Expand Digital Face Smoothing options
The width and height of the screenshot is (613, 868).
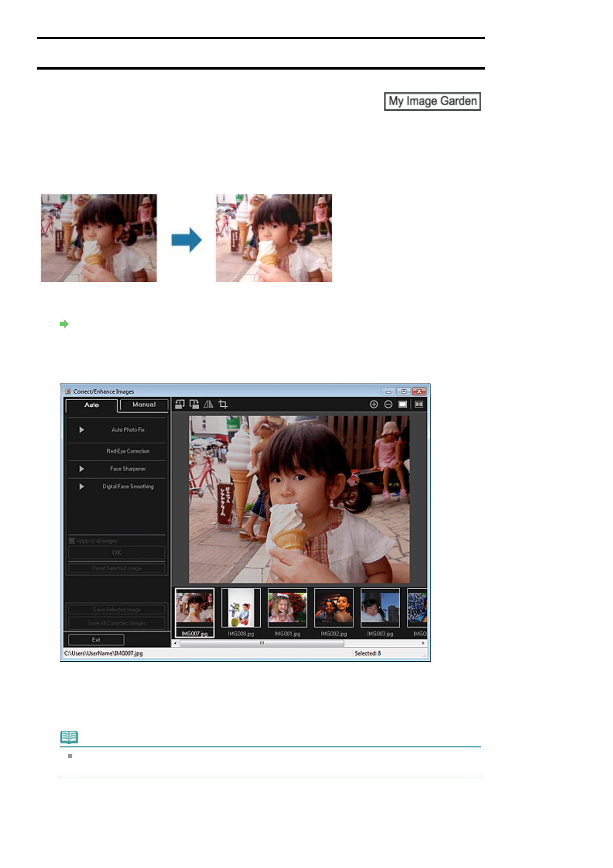[x=81, y=487]
